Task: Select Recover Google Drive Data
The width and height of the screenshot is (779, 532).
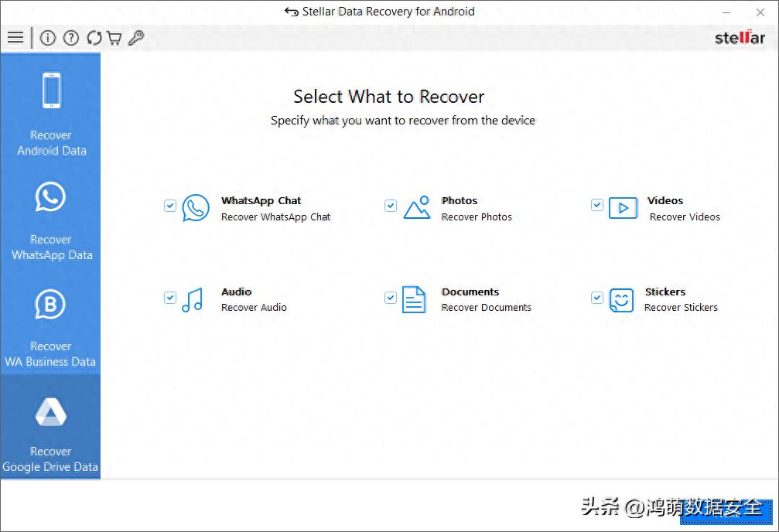Action: point(51,430)
